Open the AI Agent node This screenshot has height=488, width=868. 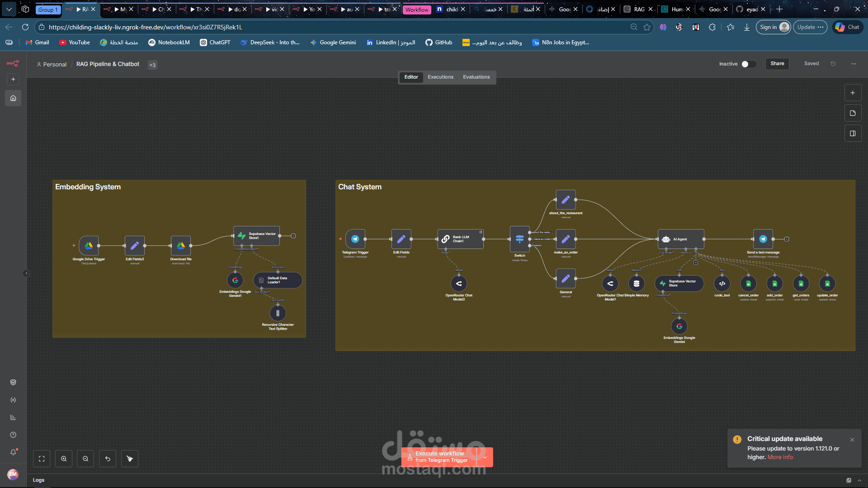click(x=681, y=239)
